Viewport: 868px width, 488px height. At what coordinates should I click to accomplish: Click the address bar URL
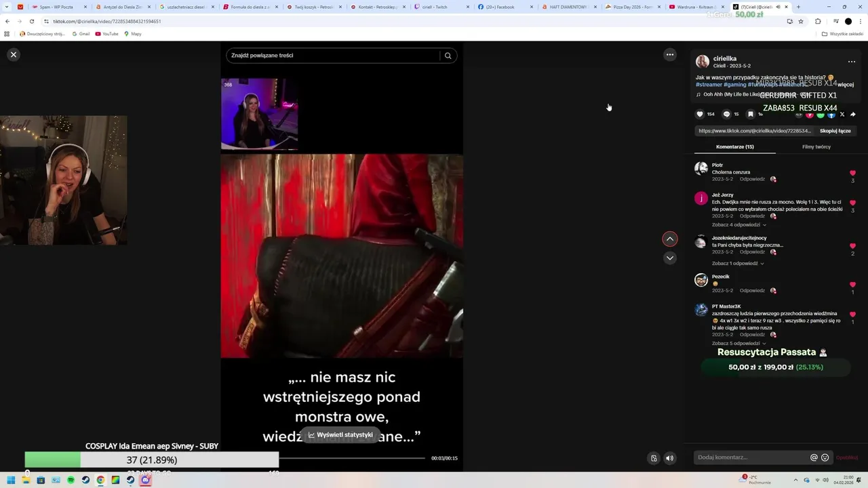107,21
